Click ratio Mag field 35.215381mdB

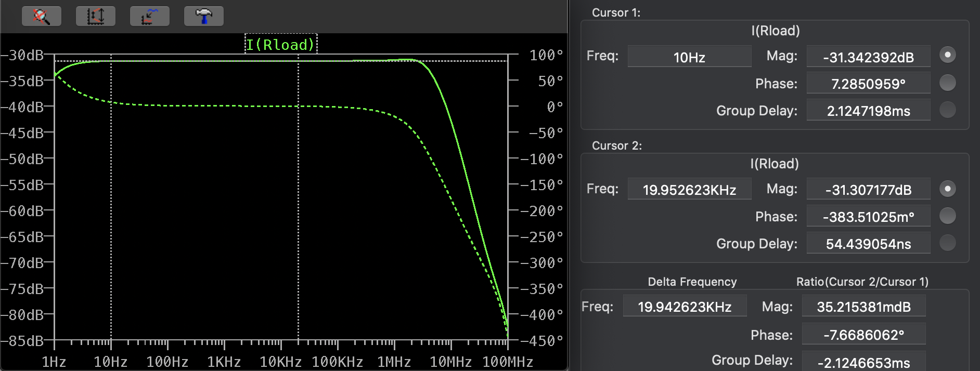tap(863, 307)
